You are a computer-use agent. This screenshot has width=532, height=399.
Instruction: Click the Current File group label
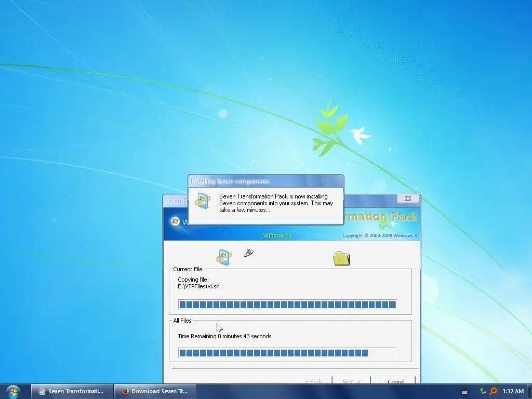pyautogui.click(x=188, y=269)
